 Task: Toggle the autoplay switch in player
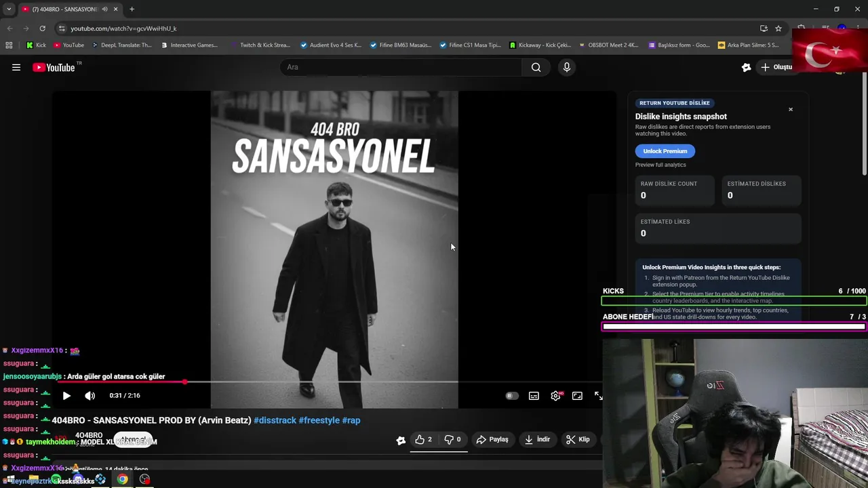[x=512, y=396]
